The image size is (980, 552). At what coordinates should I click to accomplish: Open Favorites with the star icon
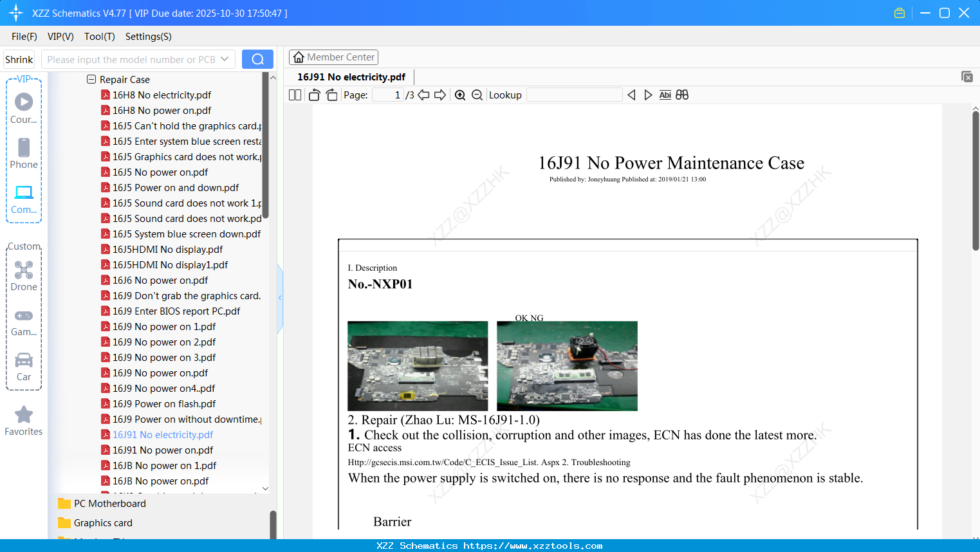(x=24, y=421)
